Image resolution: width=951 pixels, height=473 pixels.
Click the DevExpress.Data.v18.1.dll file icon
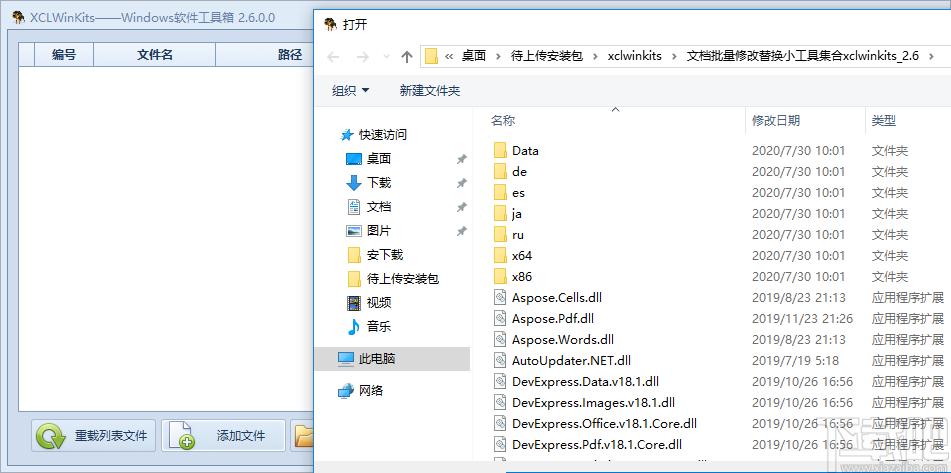coord(500,381)
